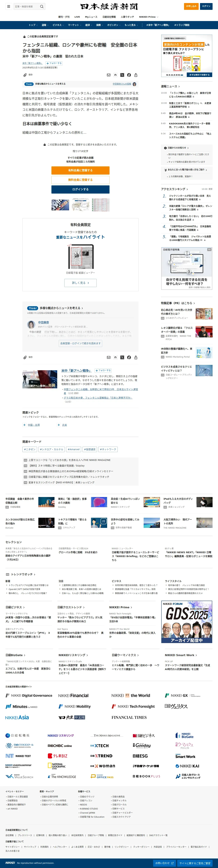Expand the 速報ニュース section heading
Image resolution: width=218 pixels, height=868 pixels.
tap(170, 87)
